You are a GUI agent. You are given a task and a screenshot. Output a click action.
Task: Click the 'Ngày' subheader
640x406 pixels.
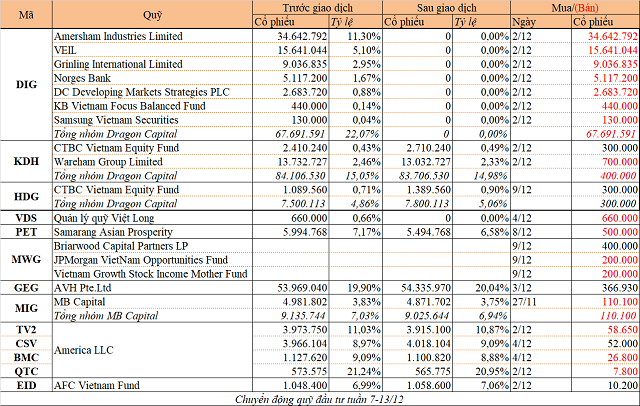pyautogui.click(x=541, y=22)
